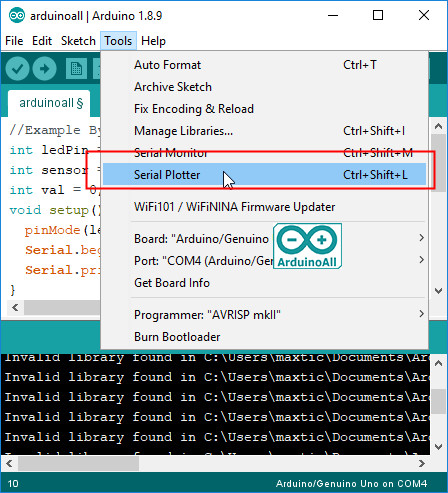Open the Help menu

(153, 41)
